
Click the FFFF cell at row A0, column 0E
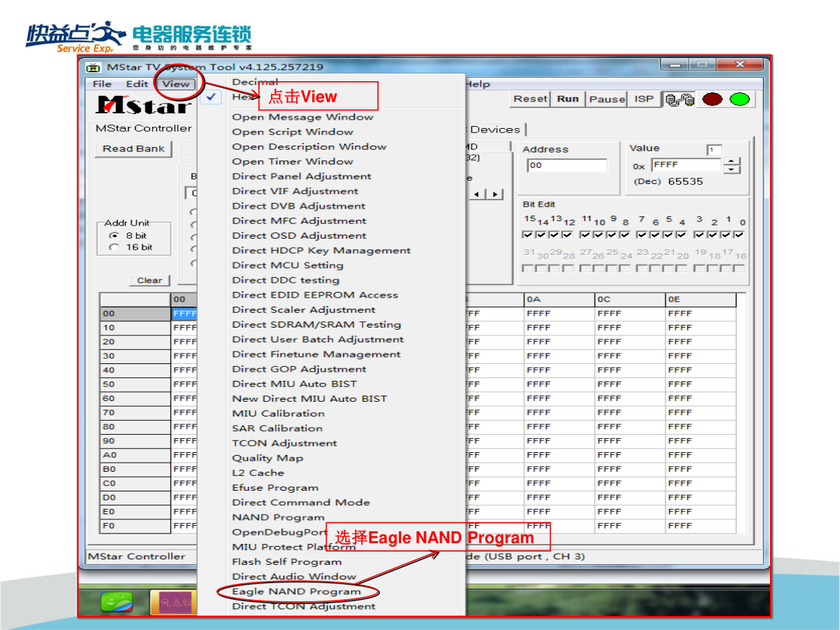[701, 455]
